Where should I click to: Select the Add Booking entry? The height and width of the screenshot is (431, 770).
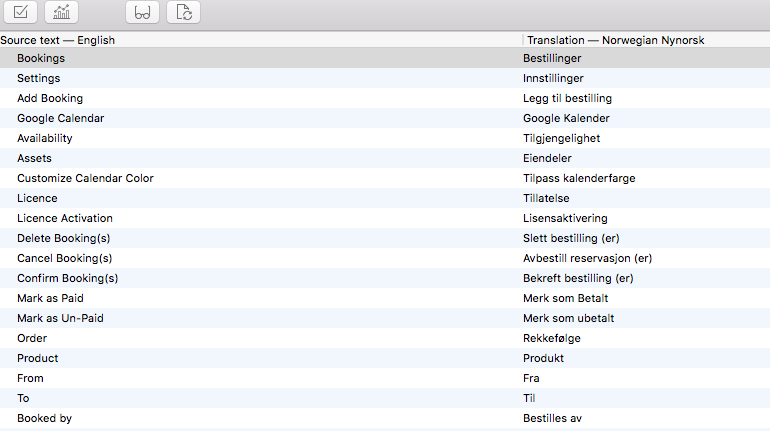tap(50, 98)
